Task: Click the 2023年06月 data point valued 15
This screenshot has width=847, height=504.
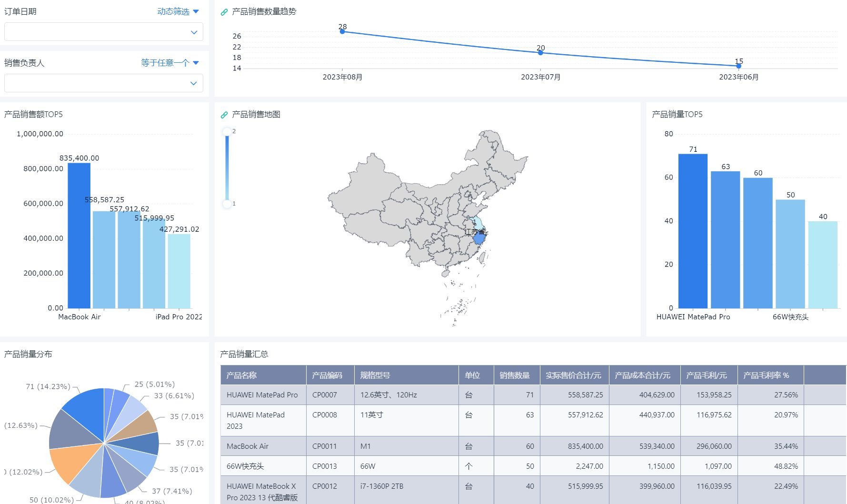Action: point(738,66)
